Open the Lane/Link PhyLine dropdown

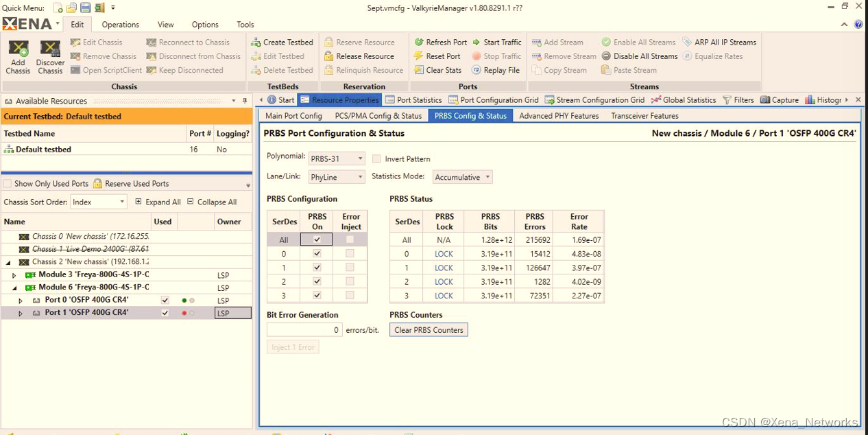(337, 177)
